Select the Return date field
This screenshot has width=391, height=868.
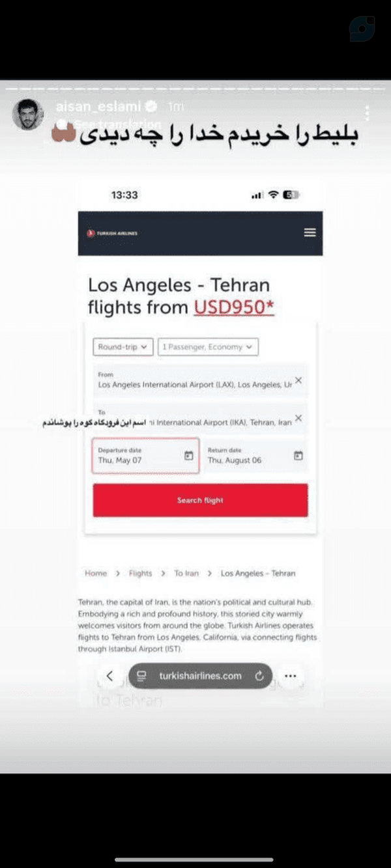pos(255,456)
